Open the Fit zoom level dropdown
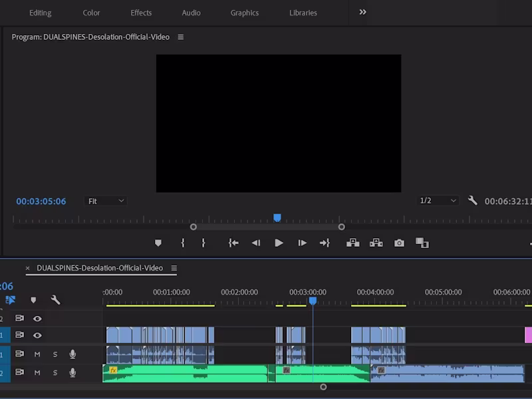532x399 pixels. [x=104, y=201]
